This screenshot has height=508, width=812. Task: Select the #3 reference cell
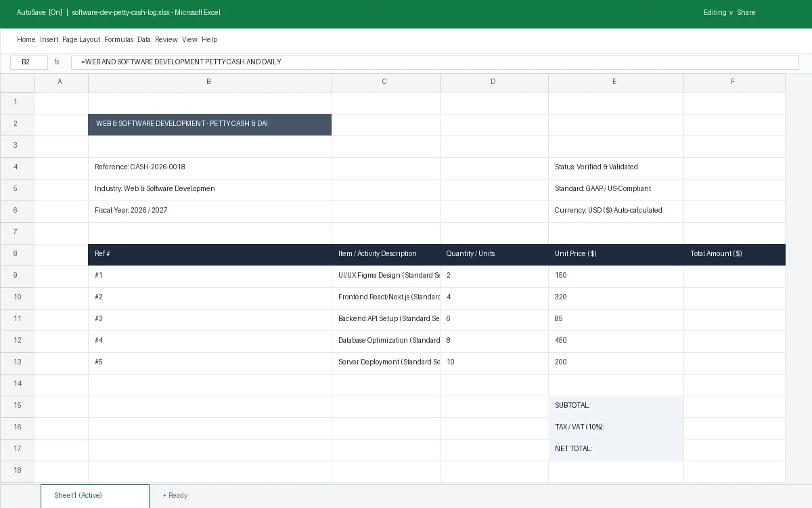tap(210, 319)
